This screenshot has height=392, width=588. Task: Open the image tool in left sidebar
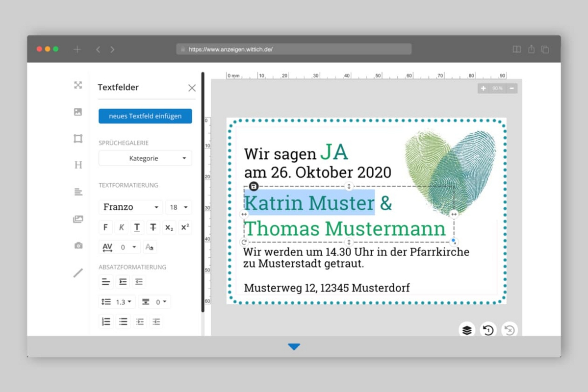(x=78, y=112)
